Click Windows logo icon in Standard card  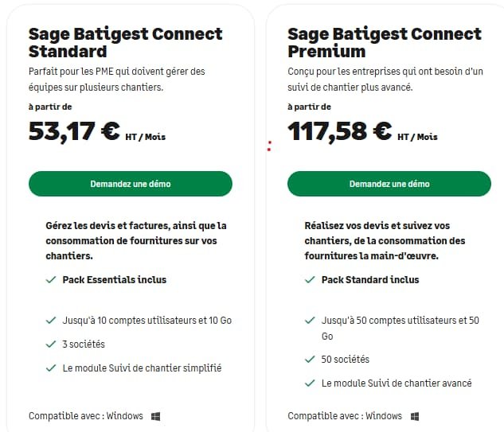pos(156,416)
